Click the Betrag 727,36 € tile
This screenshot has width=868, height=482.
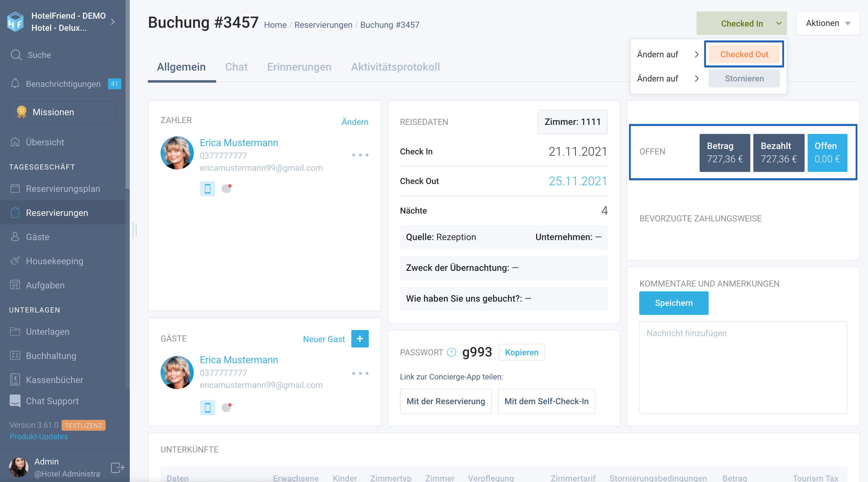point(725,153)
